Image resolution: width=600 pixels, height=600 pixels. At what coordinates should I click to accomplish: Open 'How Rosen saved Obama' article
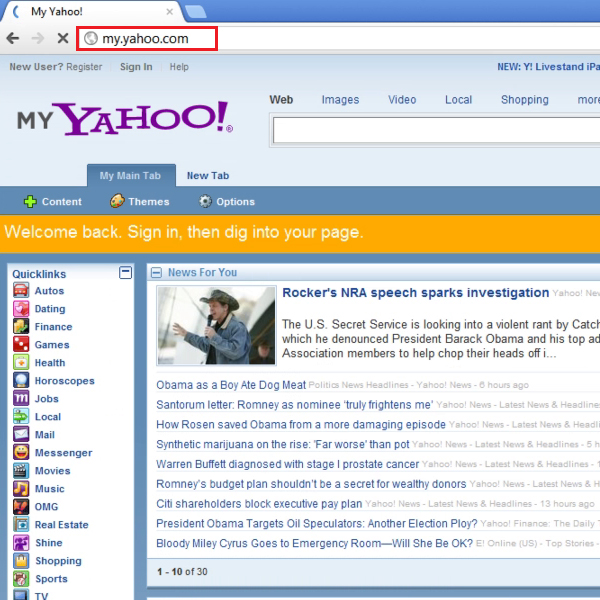[x=301, y=424]
